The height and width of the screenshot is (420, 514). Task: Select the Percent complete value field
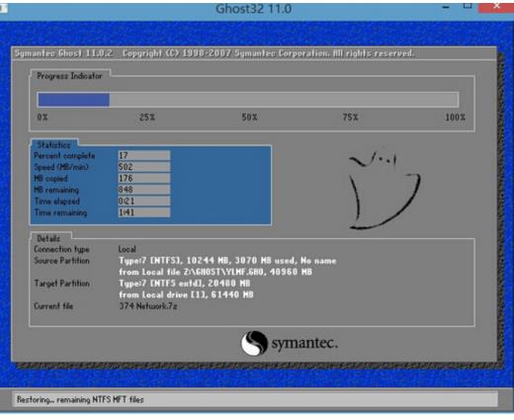pos(144,155)
